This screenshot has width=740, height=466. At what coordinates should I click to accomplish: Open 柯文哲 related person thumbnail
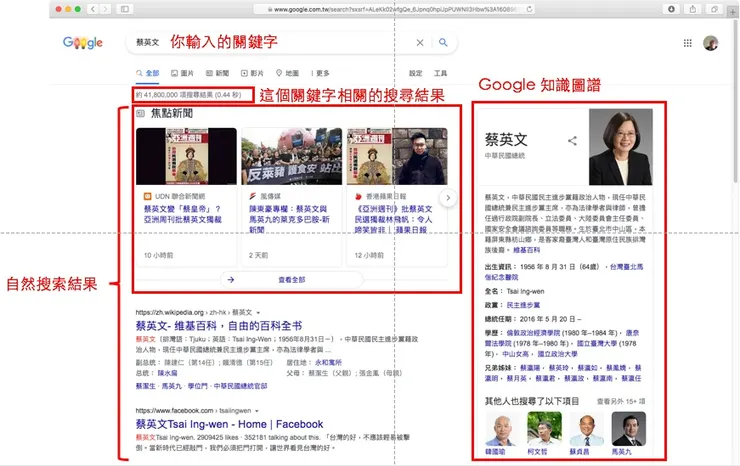(x=545, y=429)
